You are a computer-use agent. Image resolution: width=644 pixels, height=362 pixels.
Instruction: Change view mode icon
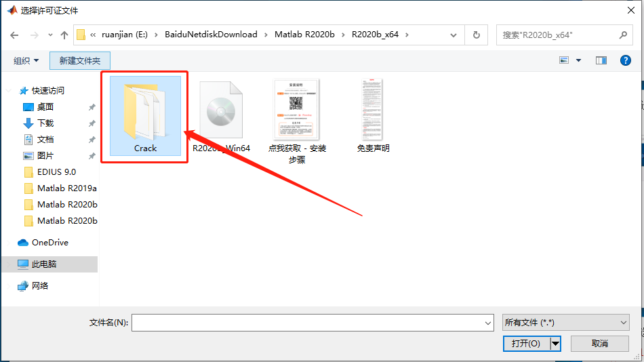tap(564, 60)
